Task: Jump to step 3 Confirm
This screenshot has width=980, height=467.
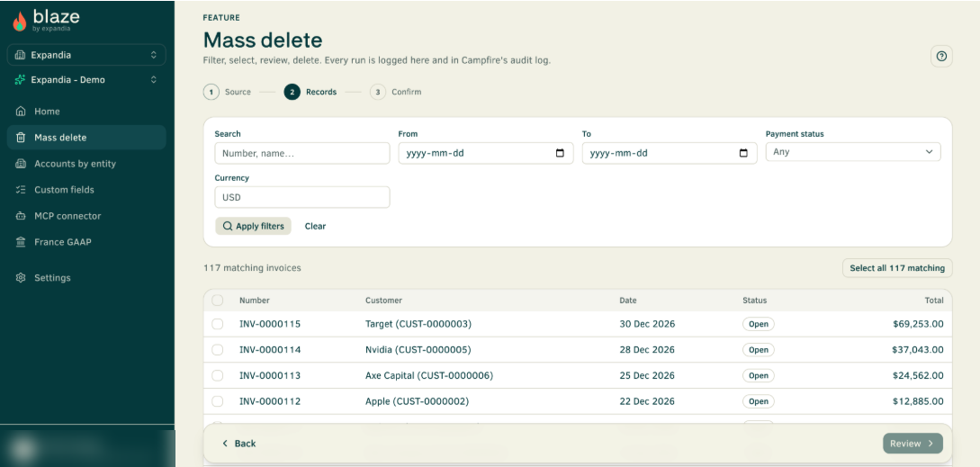Action: [396, 92]
